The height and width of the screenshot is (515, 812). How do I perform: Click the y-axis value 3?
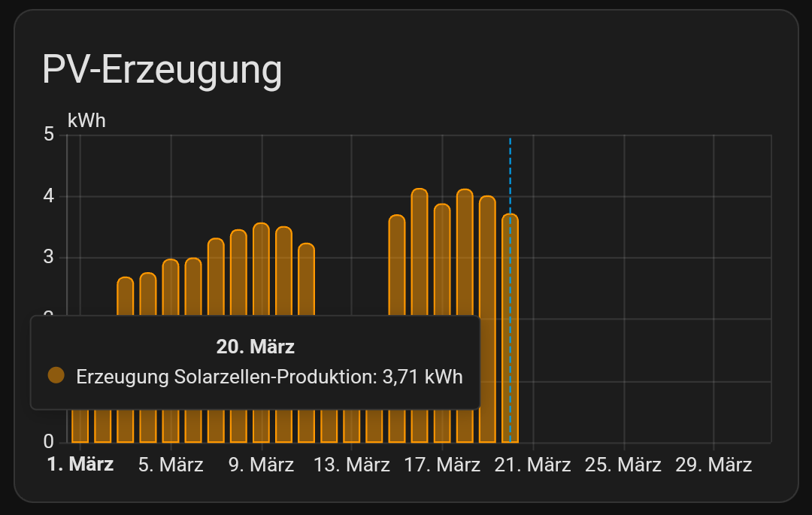(x=49, y=257)
